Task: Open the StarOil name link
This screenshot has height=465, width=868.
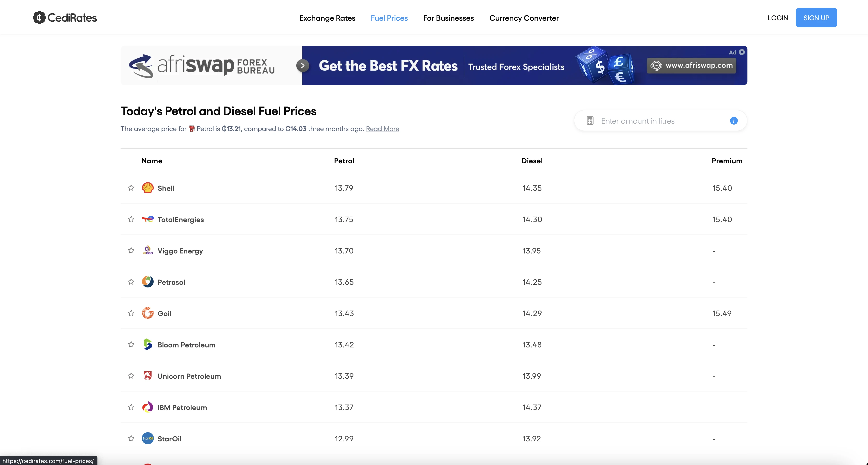Action: tap(170, 439)
